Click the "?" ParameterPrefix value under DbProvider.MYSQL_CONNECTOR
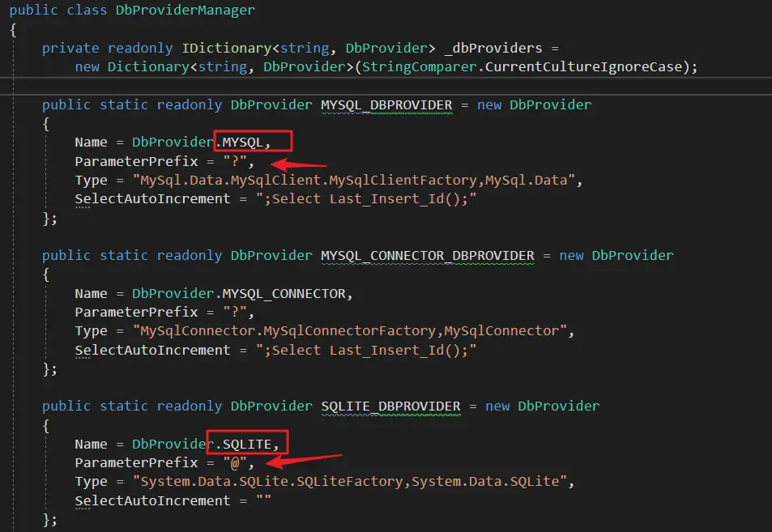Viewport: 772px width, 532px height. [x=235, y=312]
